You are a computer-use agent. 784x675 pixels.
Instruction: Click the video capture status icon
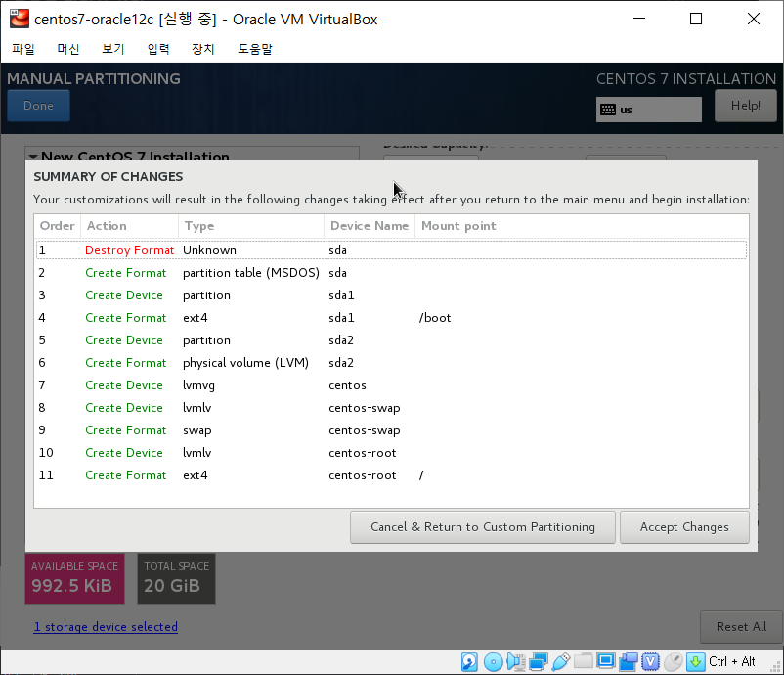[x=629, y=662]
